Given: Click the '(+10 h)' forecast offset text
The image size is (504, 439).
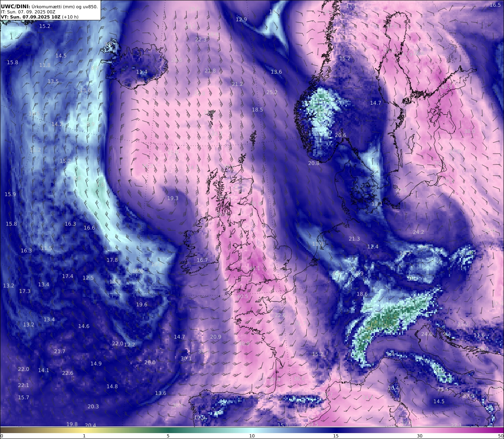Looking at the screenshot, I should pos(70,17).
